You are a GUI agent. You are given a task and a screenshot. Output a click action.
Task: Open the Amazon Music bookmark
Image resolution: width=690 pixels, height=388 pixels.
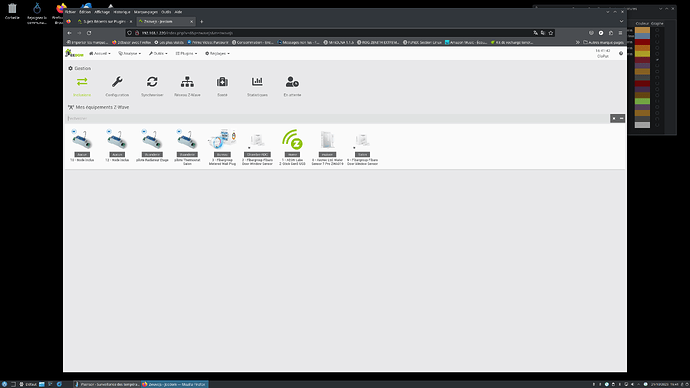[466, 42]
